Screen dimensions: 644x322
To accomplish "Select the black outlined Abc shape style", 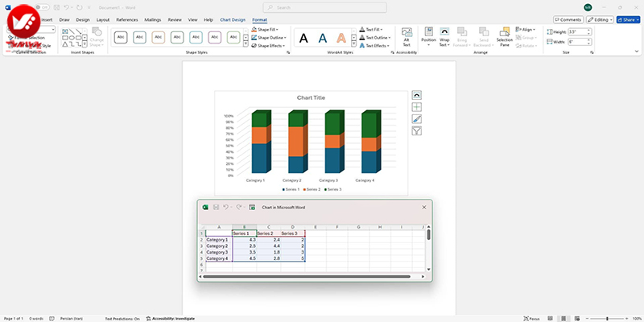I will click(121, 37).
